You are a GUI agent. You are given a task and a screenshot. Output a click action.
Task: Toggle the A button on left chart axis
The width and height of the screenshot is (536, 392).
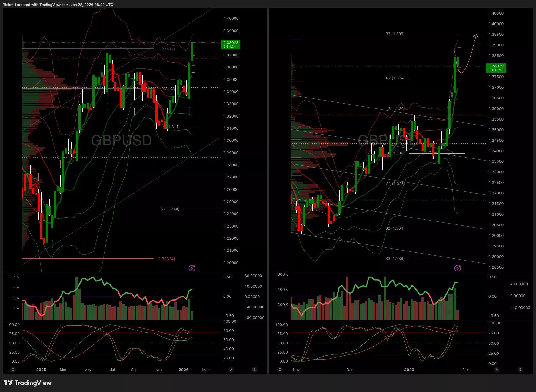[x=231, y=370]
